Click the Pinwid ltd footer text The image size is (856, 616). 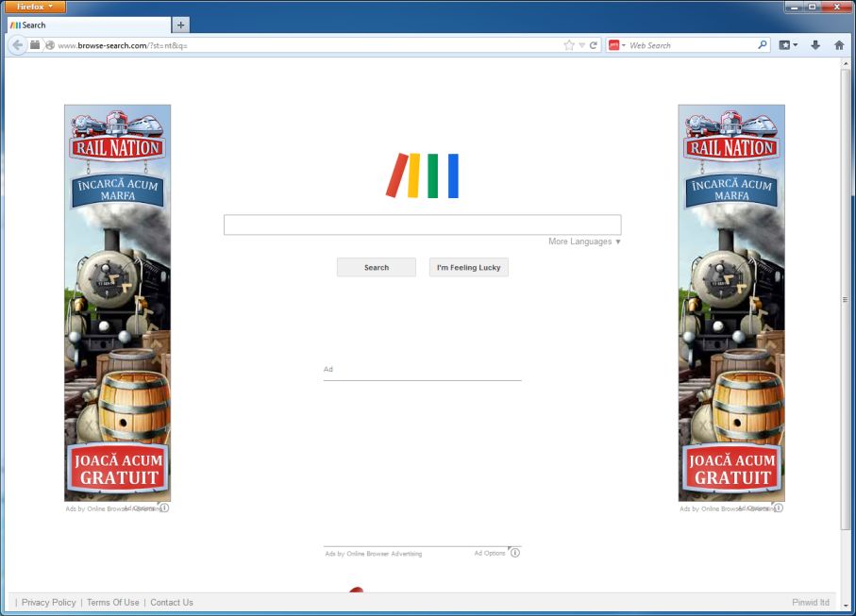tap(810, 603)
